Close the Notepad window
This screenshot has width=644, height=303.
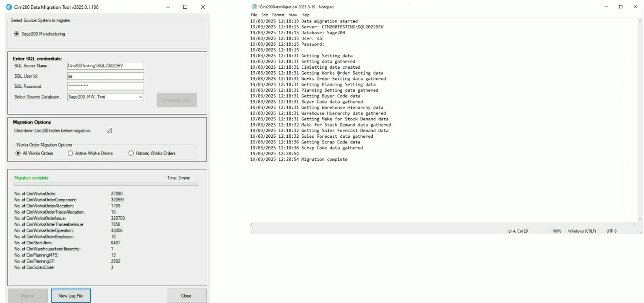point(635,7)
